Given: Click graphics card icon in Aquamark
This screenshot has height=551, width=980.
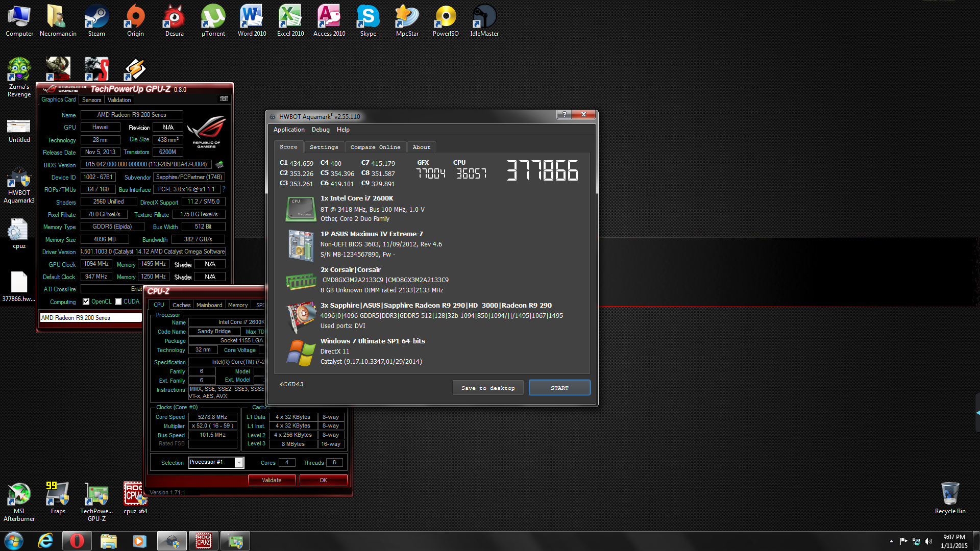Looking at the screenshot, I should click(x=301, y=317).
